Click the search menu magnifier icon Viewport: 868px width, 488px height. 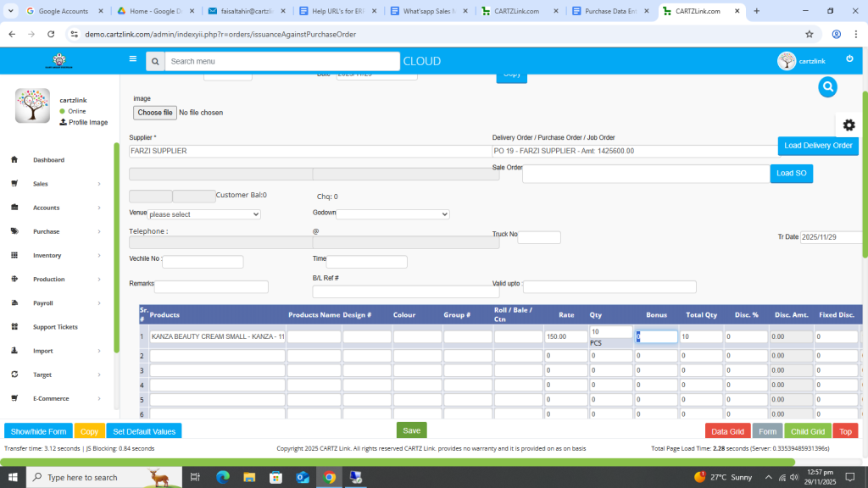[154, 62]
